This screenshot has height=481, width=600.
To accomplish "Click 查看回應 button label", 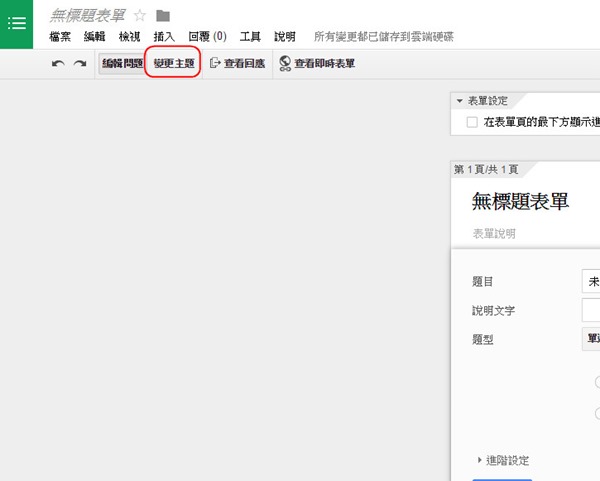I will click(x=245, y=63).
